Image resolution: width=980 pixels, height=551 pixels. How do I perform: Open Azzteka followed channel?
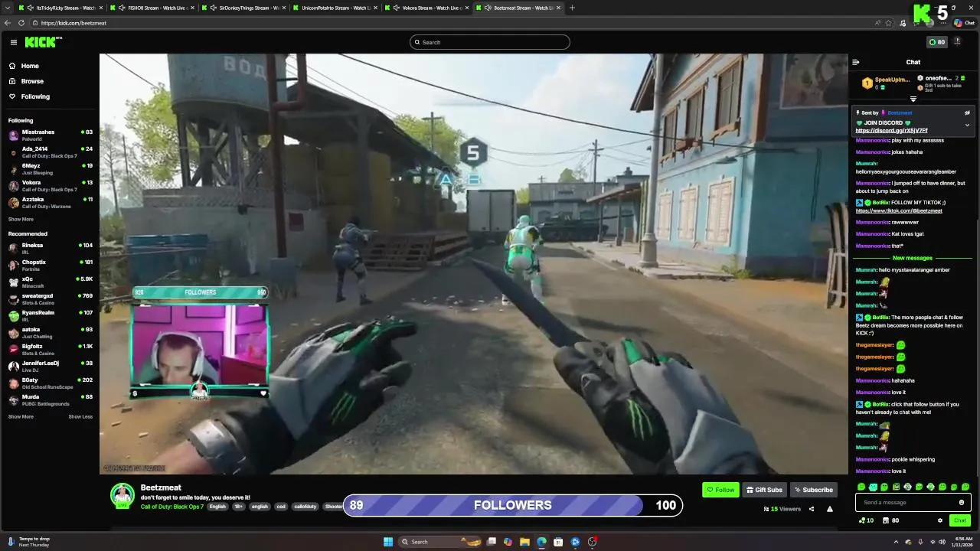[x=50, y=202]
